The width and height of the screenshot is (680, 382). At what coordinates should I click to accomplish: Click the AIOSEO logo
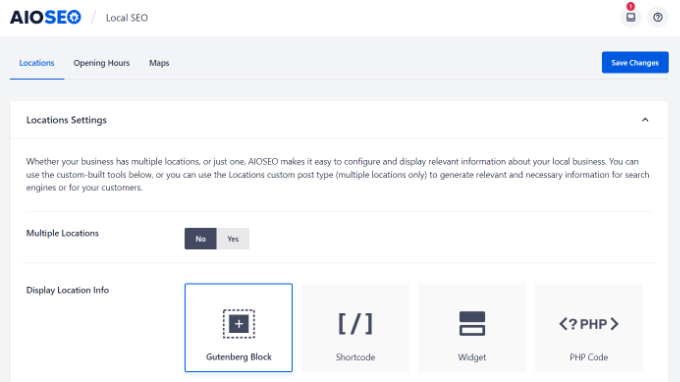(x=46, y=17)
